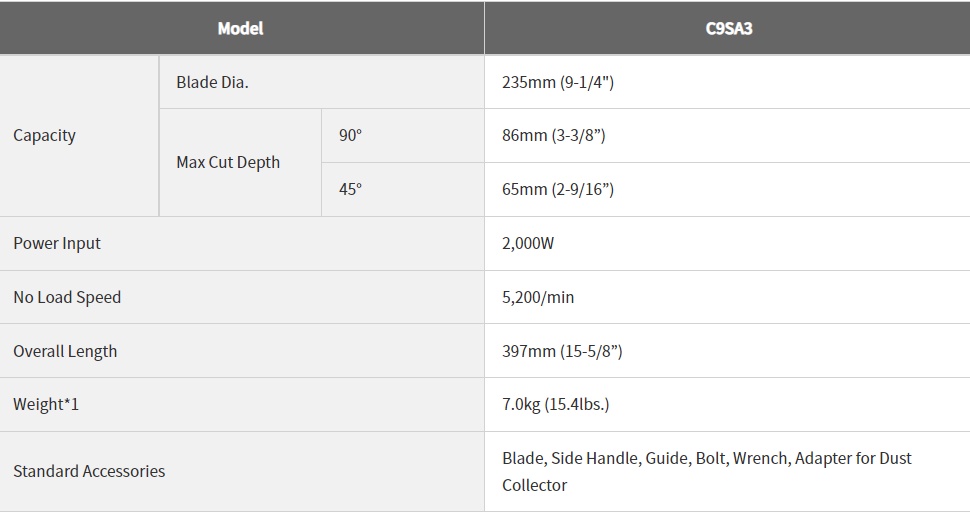Viewport: 970px width, 512px height.
Task: Click the 90° angle cell
Action: pyautogui.click(x=350, y=135)
